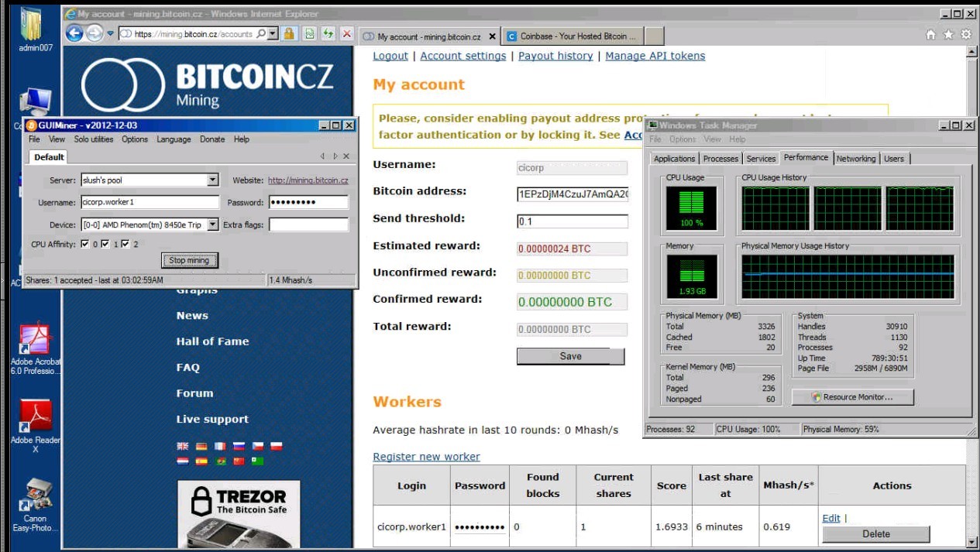Viewport: 980px width, 552px height.
Task: Open Resource Monitor from Task Manager
Action: (x=852, y=397)
